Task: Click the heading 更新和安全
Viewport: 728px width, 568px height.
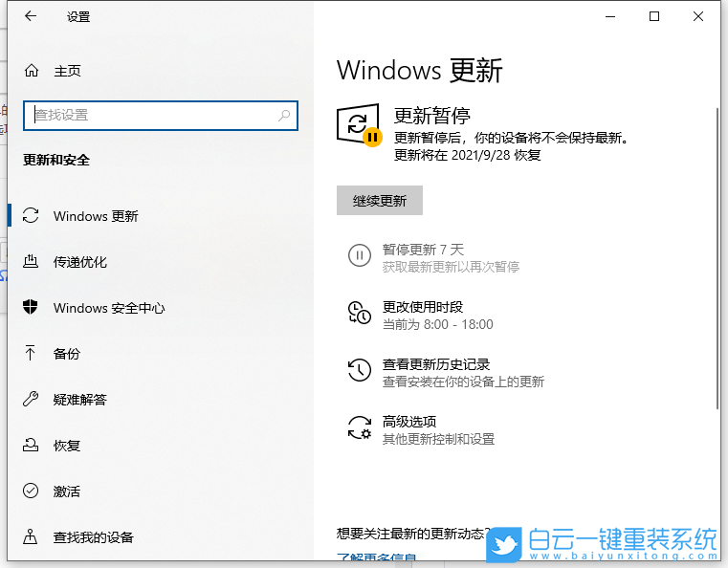Action: point(56,160)
